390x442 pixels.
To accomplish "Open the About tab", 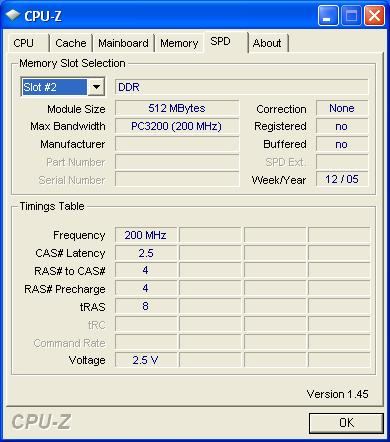I will click(x=268, y=43).
